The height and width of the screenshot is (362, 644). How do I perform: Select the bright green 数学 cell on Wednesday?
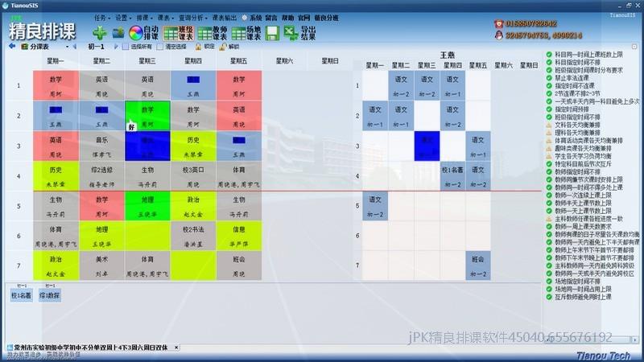pos(147,116)
